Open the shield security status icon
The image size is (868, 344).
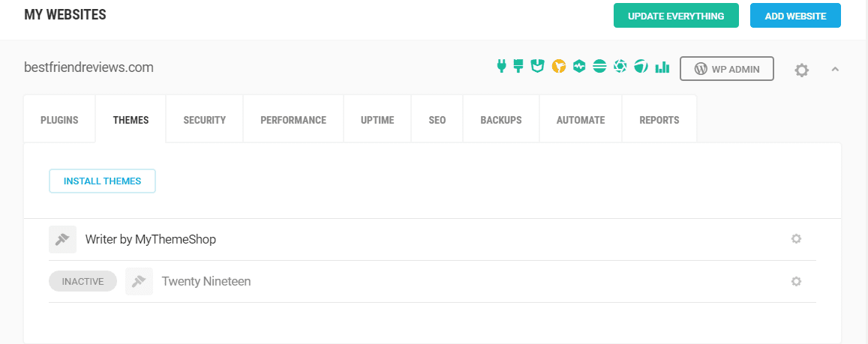click(537, 67)
